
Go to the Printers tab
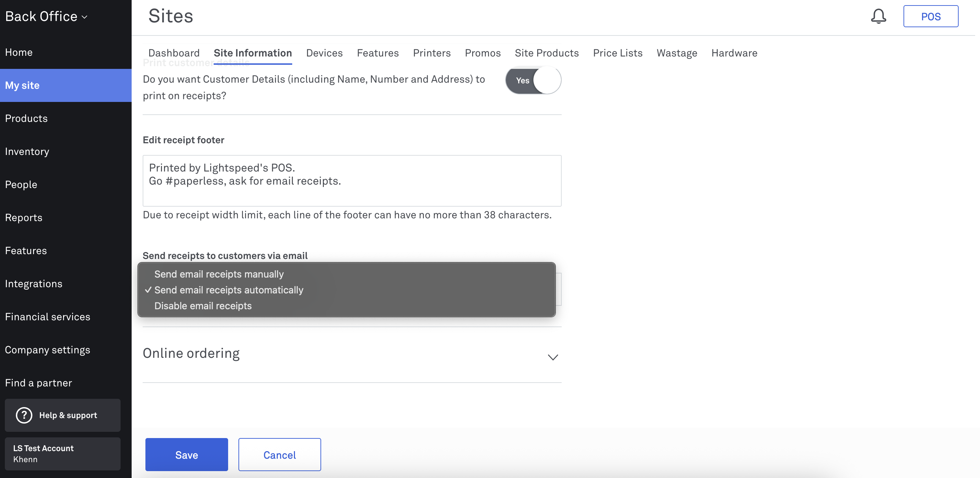tap(431, 53)
